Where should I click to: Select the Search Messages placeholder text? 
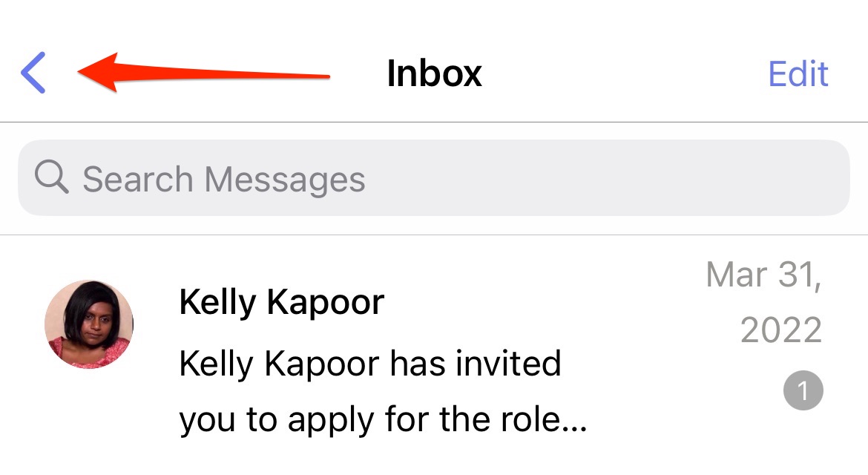click(x=223, y=180)
